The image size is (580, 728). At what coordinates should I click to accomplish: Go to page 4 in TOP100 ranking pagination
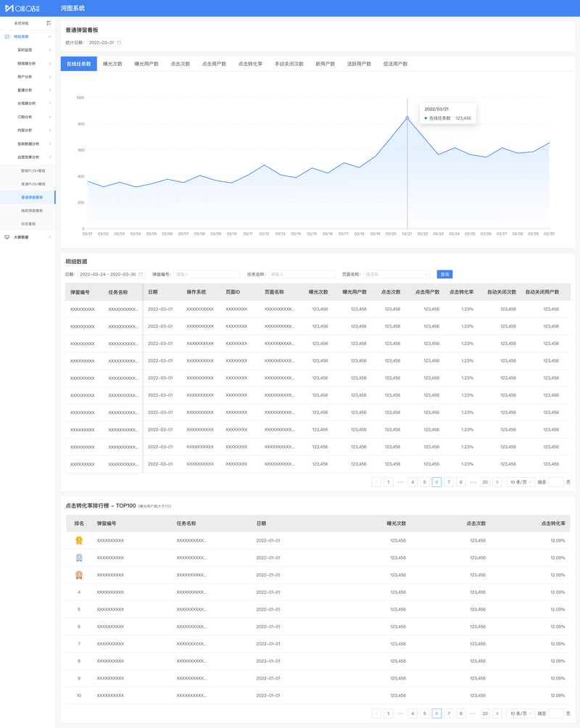413,713
